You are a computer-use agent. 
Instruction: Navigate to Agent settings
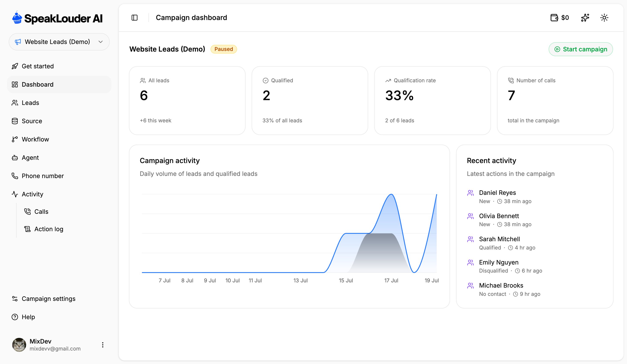59,157
